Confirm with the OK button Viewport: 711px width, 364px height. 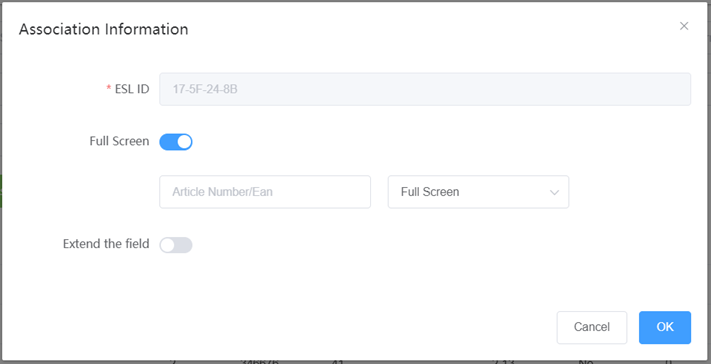[x=665, y=327]
